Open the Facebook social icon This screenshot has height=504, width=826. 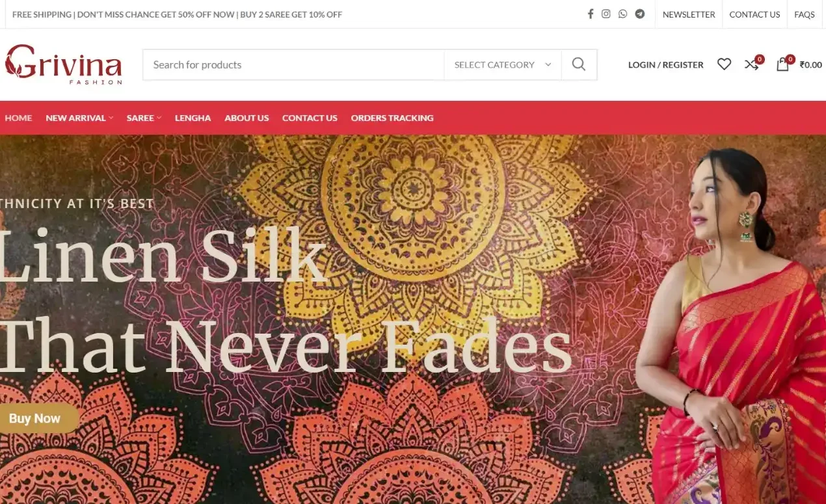click(x=591, y=14)
